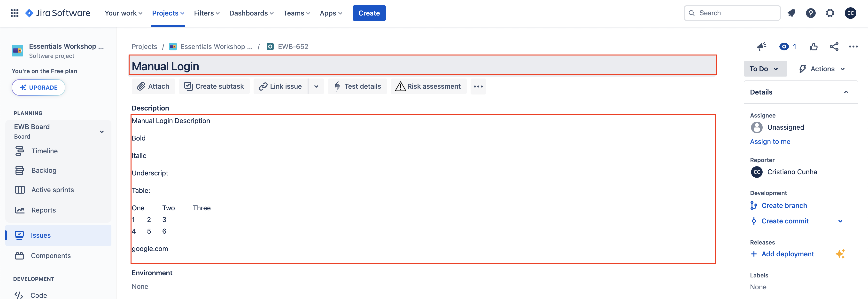Viewport: 868px width, 299px height.
Task: Click Essentials Workshop breadcrumb link
Action: tap(216, 47)
